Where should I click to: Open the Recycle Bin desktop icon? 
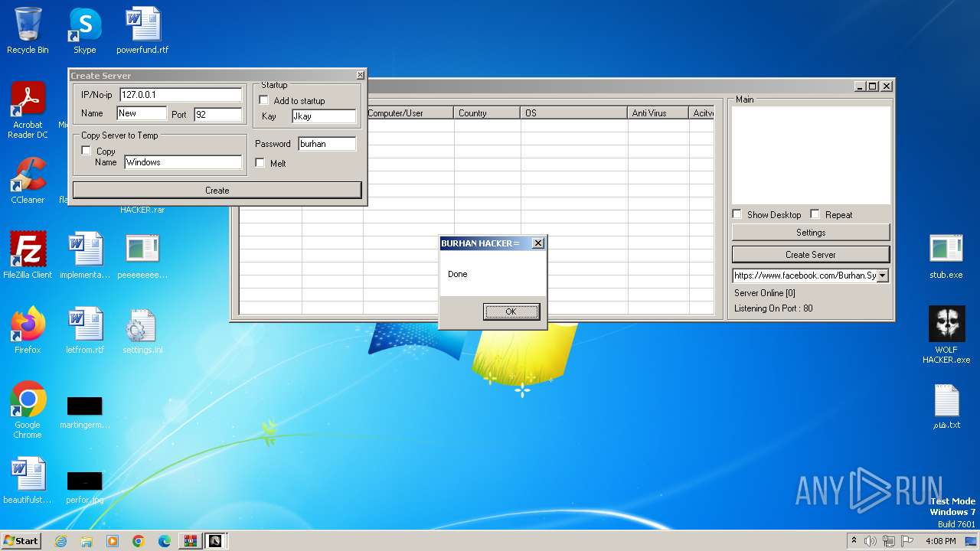[28, 31]
